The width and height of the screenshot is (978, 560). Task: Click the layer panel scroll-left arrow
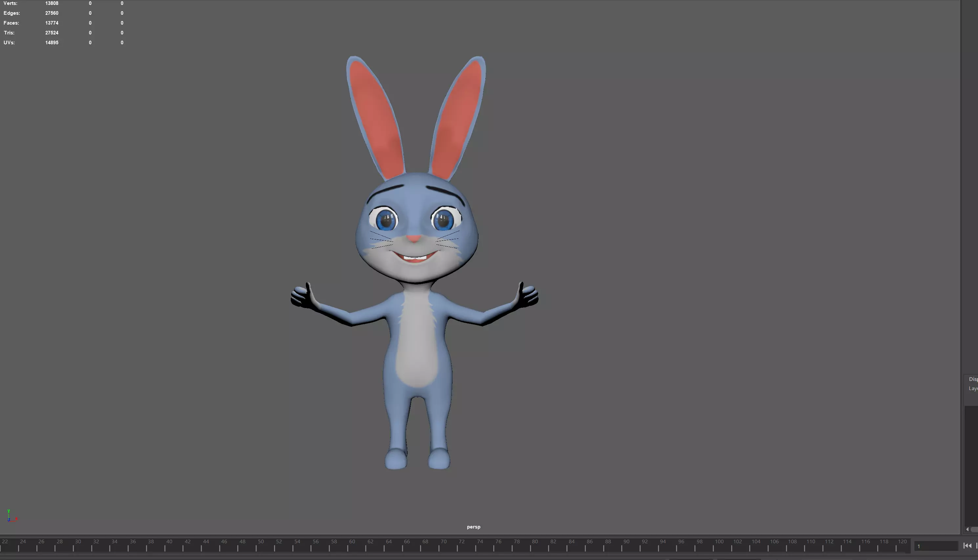[967, 529]
